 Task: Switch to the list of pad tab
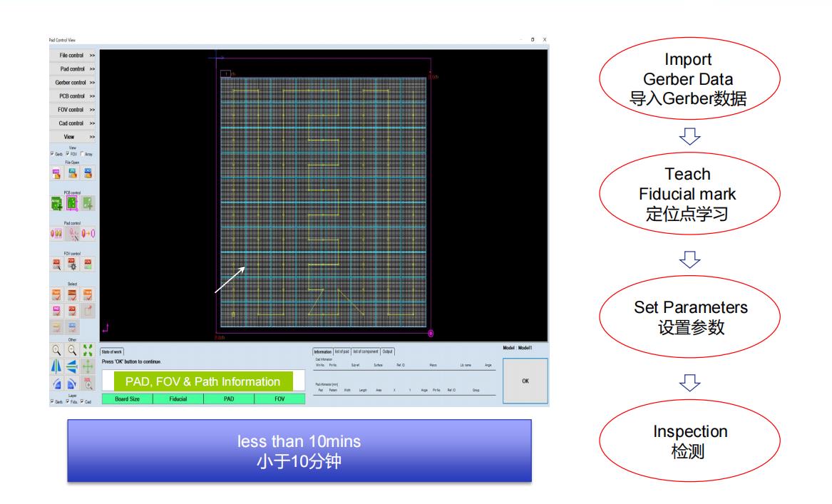pyautogui.click(x=341, y=351)
